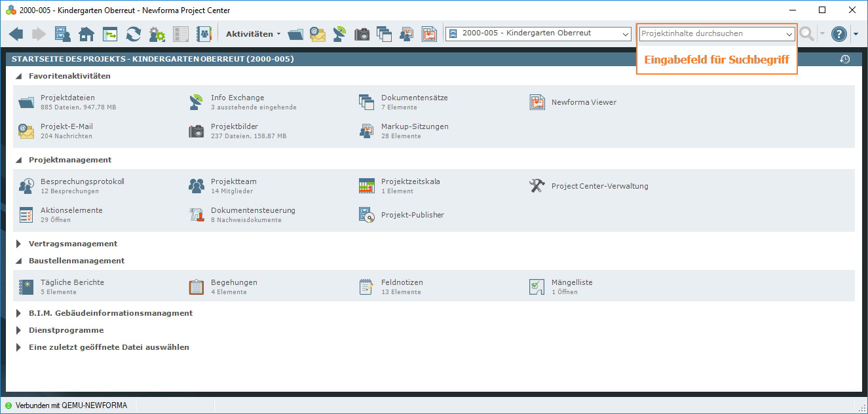Screen dimensions: 868x414
Task: Click the grey panel layout toolbar icon
Action: (x=181, y=34)
